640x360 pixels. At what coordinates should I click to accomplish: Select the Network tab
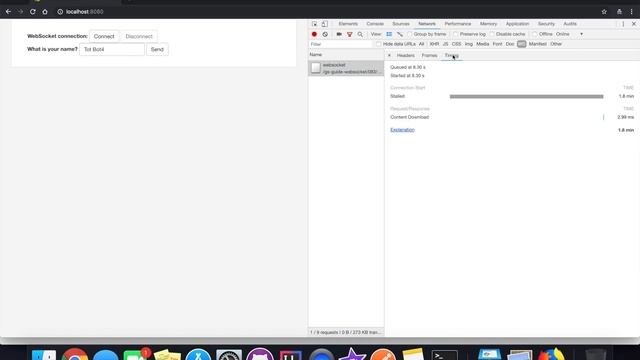click(x=427, y=24)
